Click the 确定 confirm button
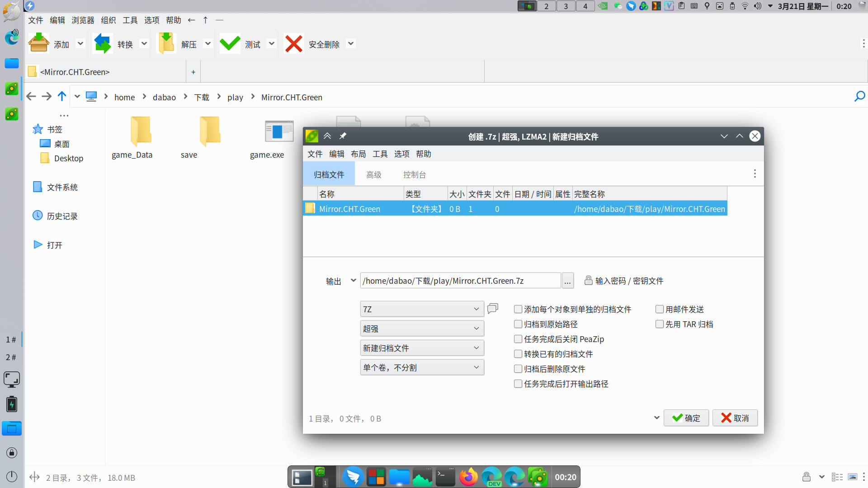Viewport: 868px width, 488px height. (x=686, y=418)
